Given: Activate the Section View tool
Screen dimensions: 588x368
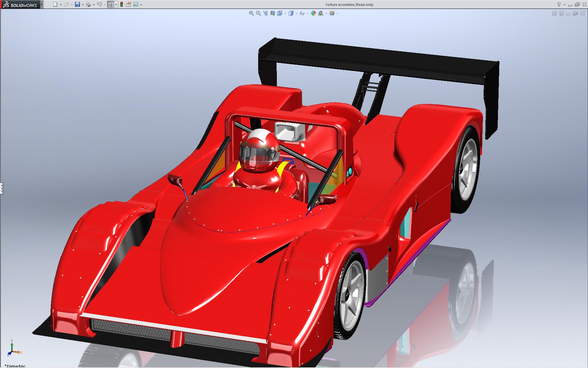Looking at the screenshot, I should click(x=273, y=13).
